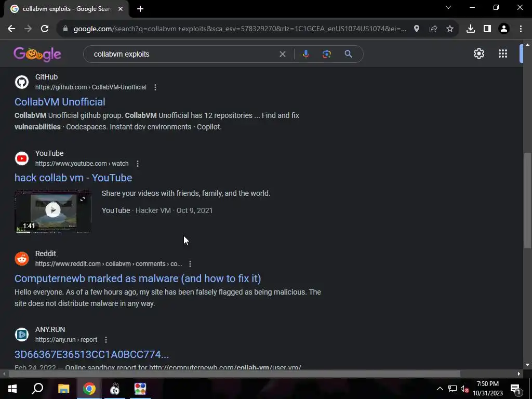Switch to Chrome in the taskbar
This screenshot has width=532, height=399.
[x=89, y=389]
